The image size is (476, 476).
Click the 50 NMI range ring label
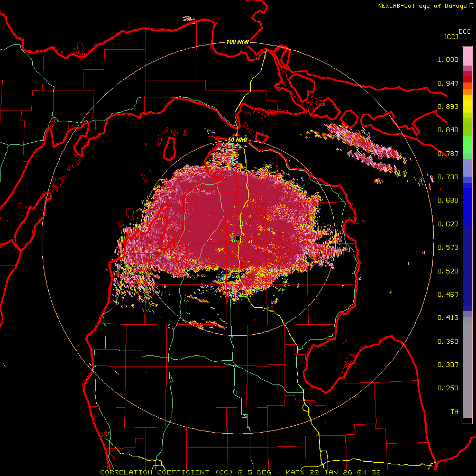[x=237, y=140]
